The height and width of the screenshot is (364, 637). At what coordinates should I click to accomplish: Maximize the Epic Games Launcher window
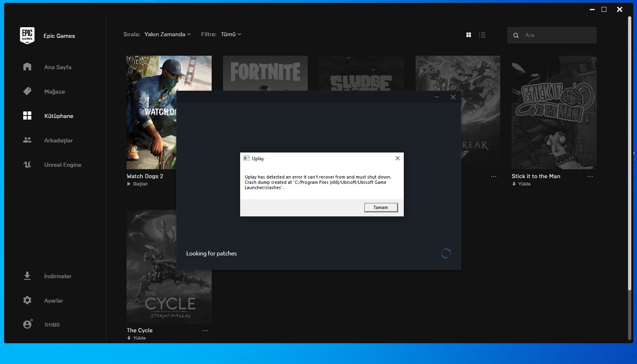(604, 9)
